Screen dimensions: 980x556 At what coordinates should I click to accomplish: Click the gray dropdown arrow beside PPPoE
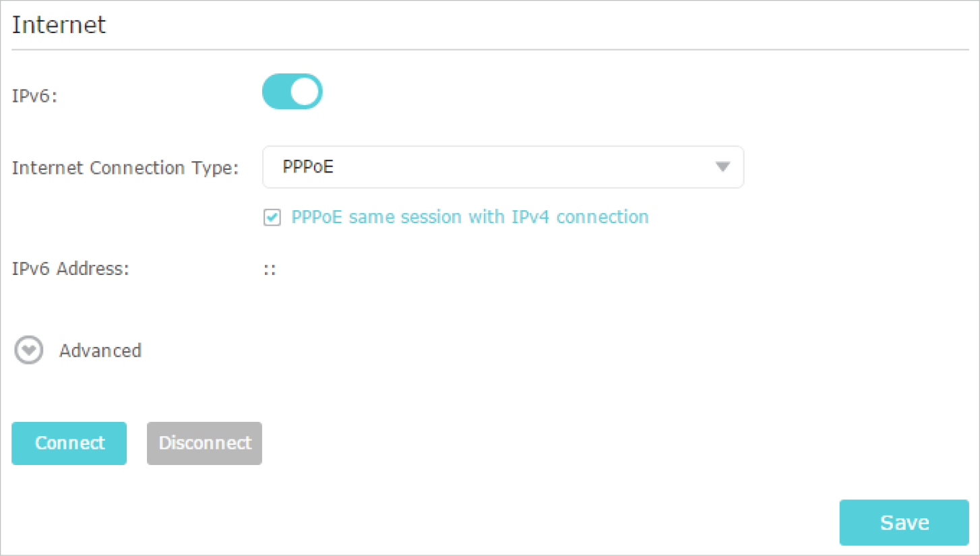tap(723, 167)
